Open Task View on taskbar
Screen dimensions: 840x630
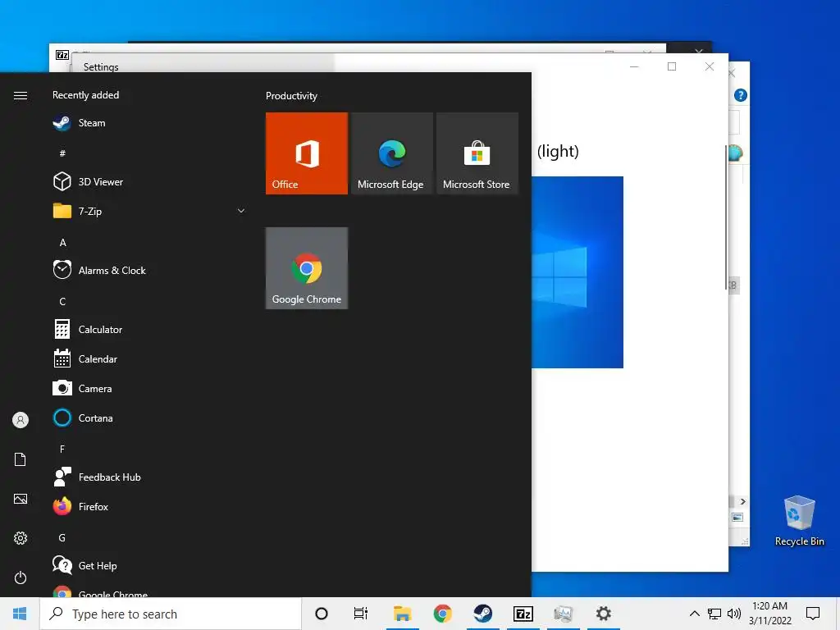(x=361, y=614)
